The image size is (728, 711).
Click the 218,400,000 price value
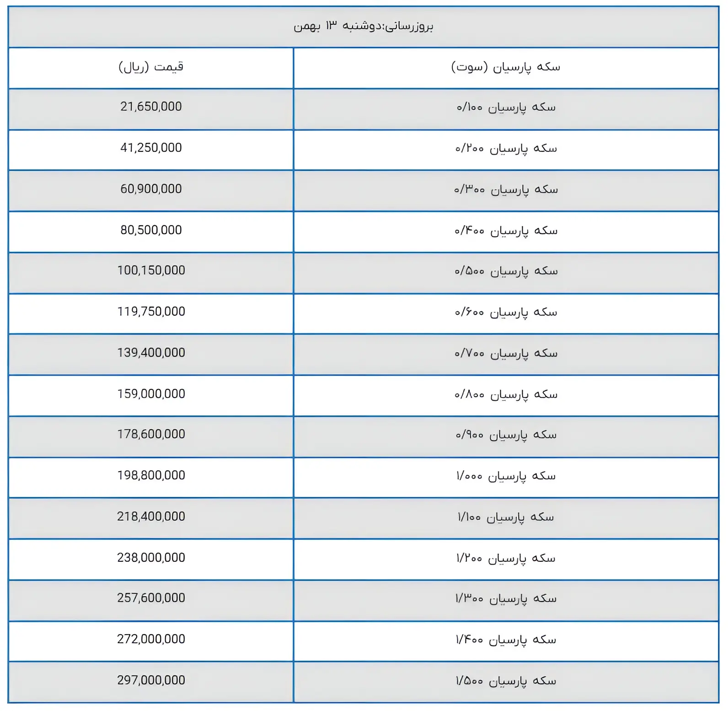[x=151, y=517]
